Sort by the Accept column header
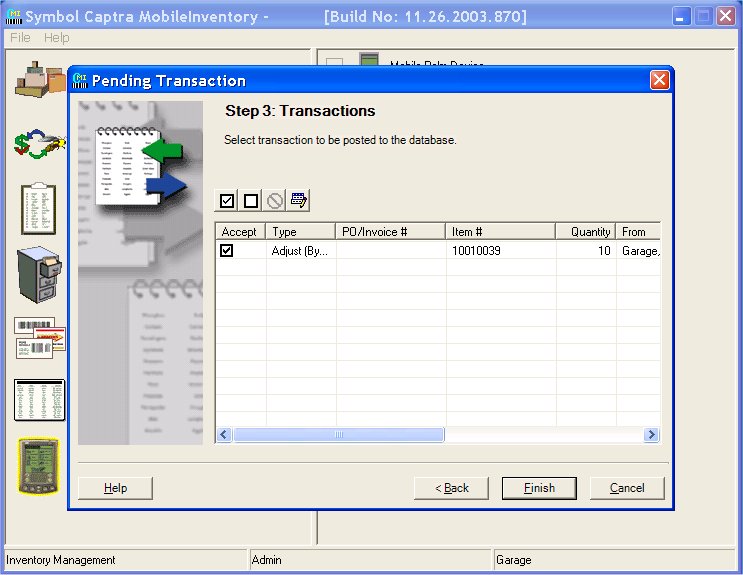Image resolution: width=743 pixels, height=575 pixels. (240, 231)
